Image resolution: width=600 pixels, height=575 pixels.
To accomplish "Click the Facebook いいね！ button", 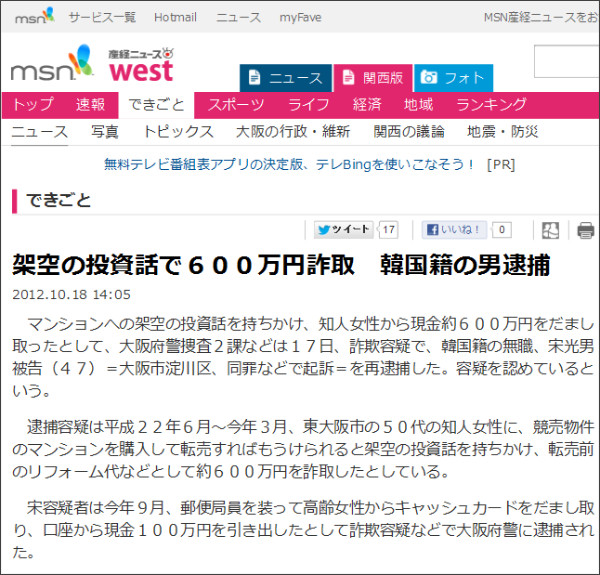I will 454,230.
